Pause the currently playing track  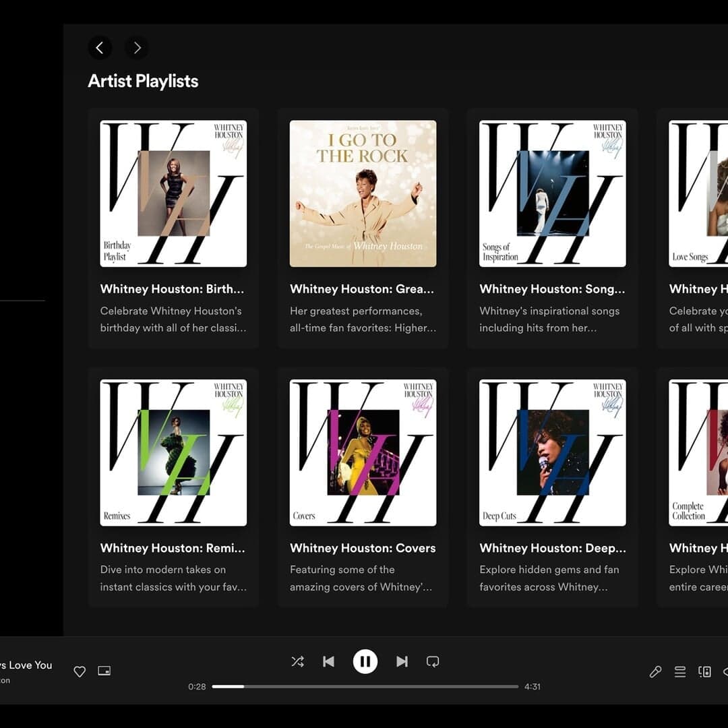tap(365, 661)
